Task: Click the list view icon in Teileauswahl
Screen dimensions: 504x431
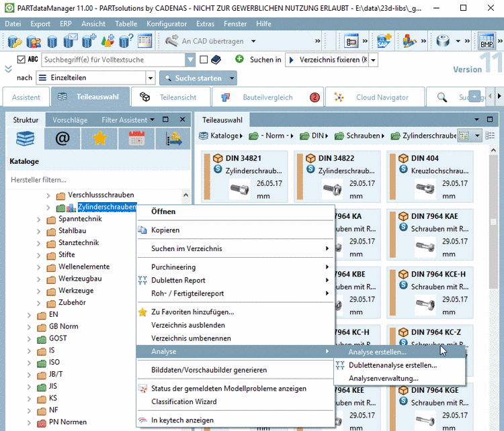Action: point(490,136)
